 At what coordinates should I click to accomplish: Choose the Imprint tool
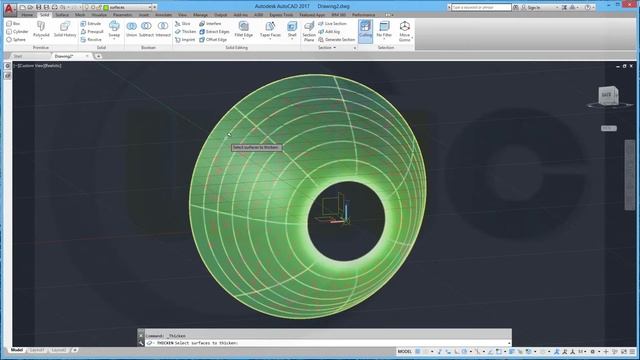point(185,40)
